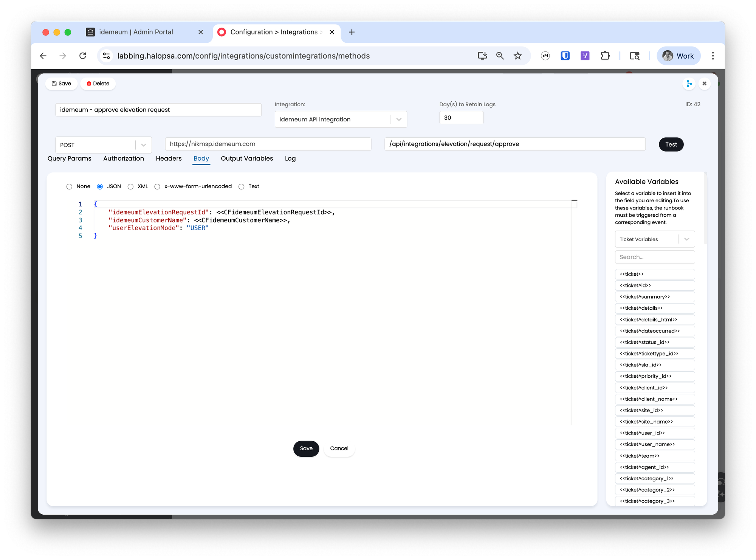Select the None body type
The height and width of the screenshot is (560, 756).
(69, 186)
